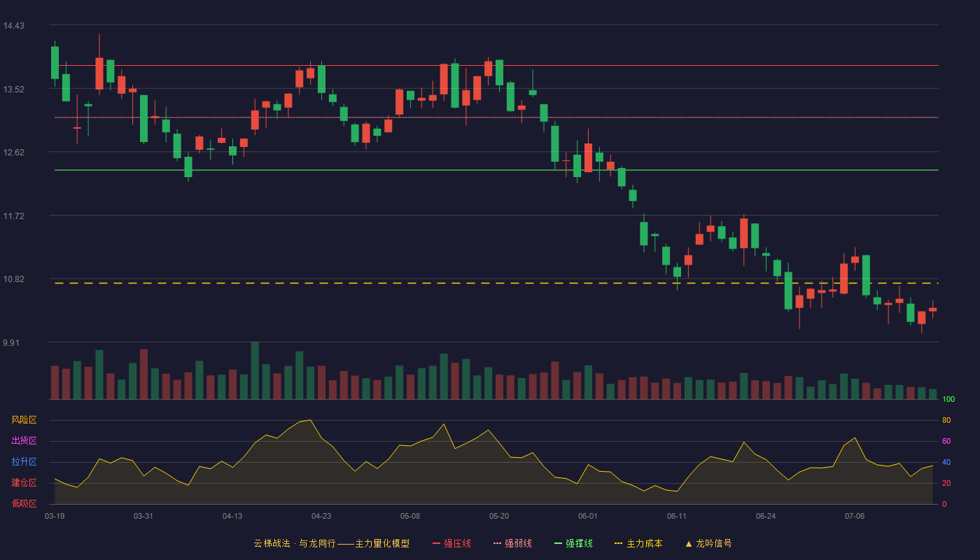Click the 低吸区 zone label
The height and width of the screenshot is (560, 980).
24,503
